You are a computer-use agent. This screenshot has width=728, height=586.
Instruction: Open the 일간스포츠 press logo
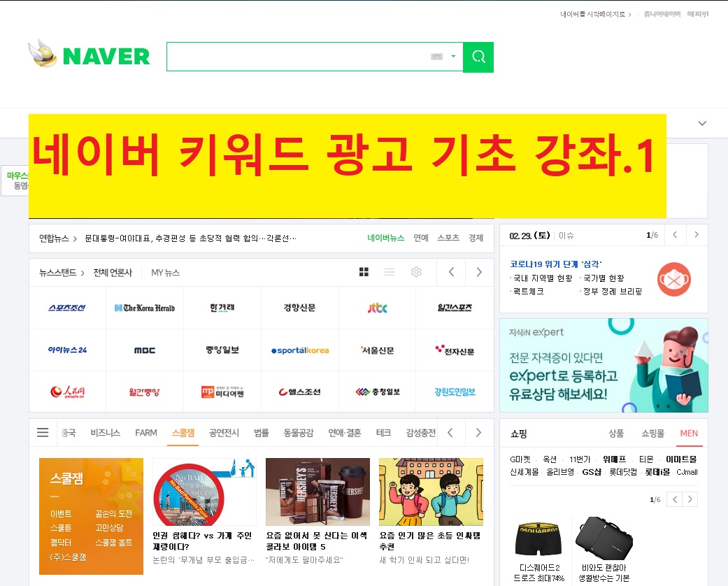click(x=455, y=308)
